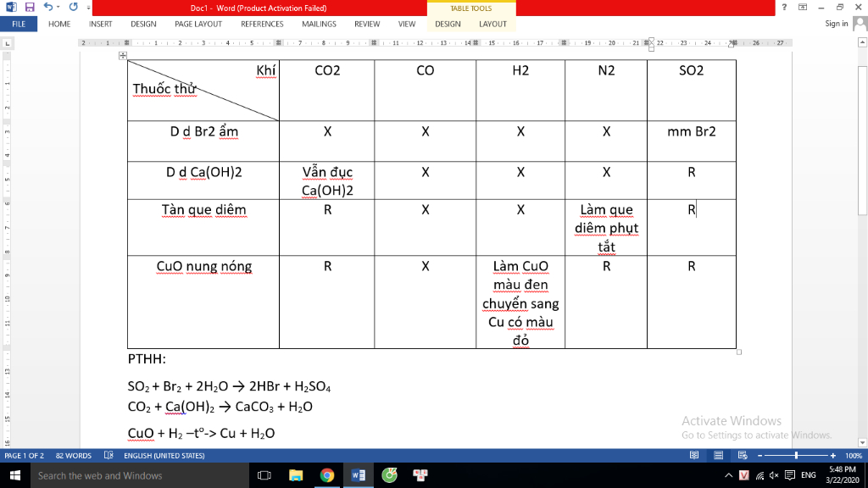This screenshot has width=868, height=488.
Task: Open Ribbon Display Options
Action: (x=803, y=7)
